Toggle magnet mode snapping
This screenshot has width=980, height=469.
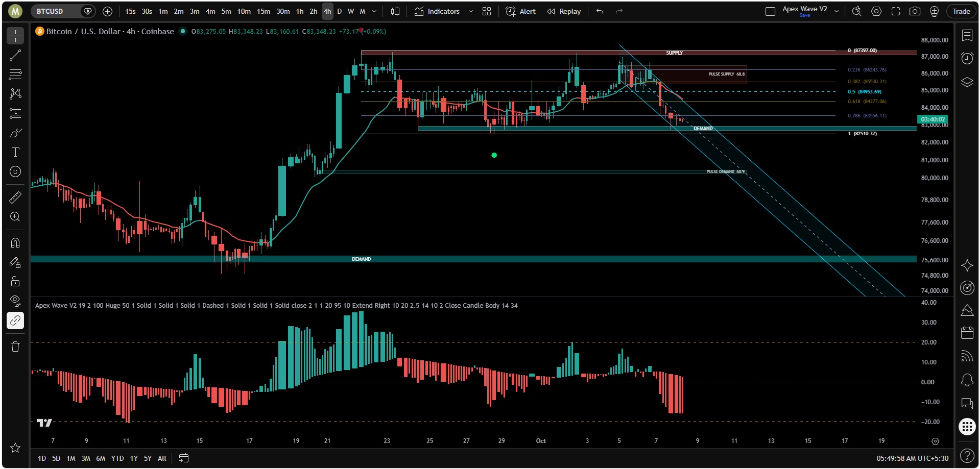coord(15,243)
